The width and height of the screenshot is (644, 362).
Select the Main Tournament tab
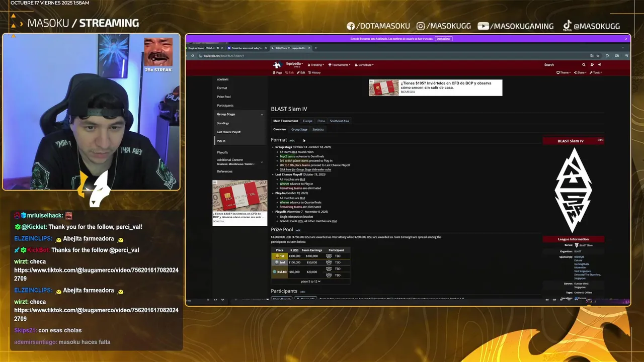click(x=286, y=121)
